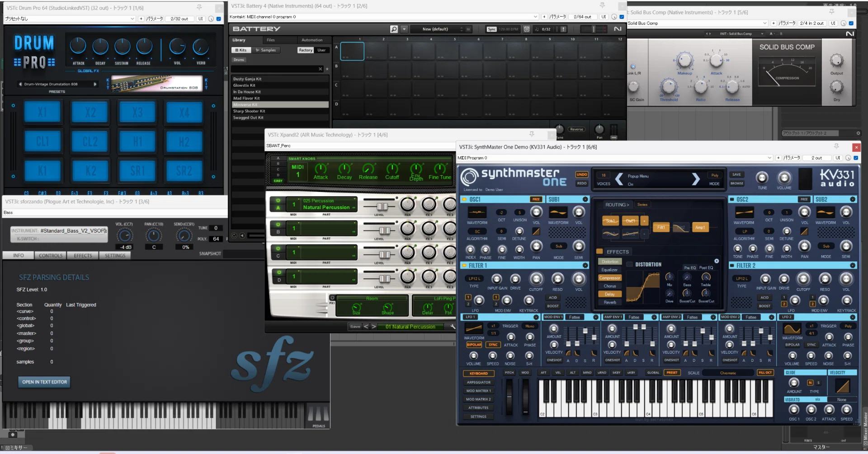Open the LFO 1 settings gear

click(536, 317)
